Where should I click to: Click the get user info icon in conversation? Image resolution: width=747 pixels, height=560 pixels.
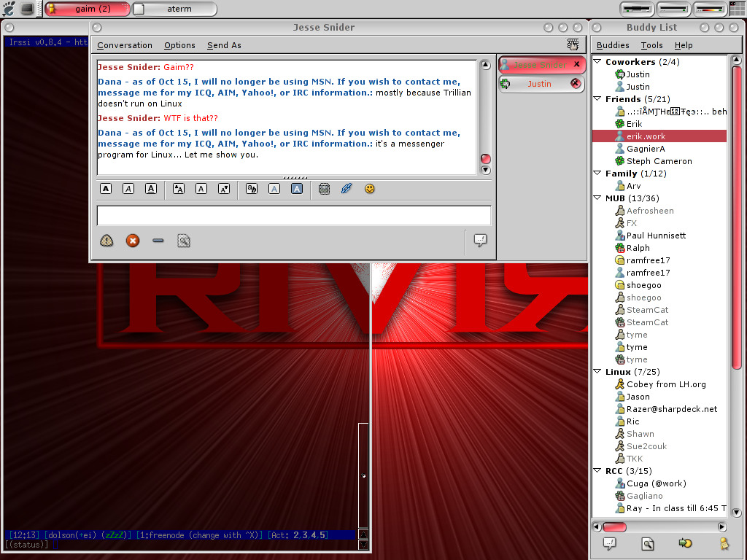click(184, 241)
